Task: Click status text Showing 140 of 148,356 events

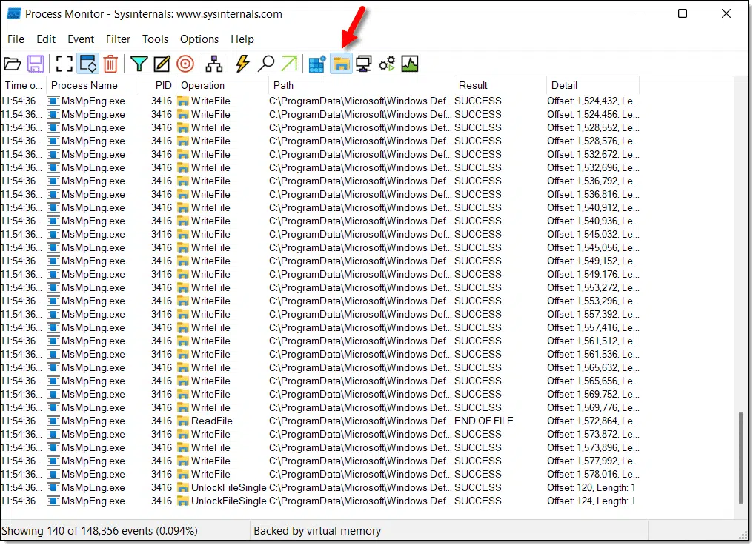Action: point(100,531)
